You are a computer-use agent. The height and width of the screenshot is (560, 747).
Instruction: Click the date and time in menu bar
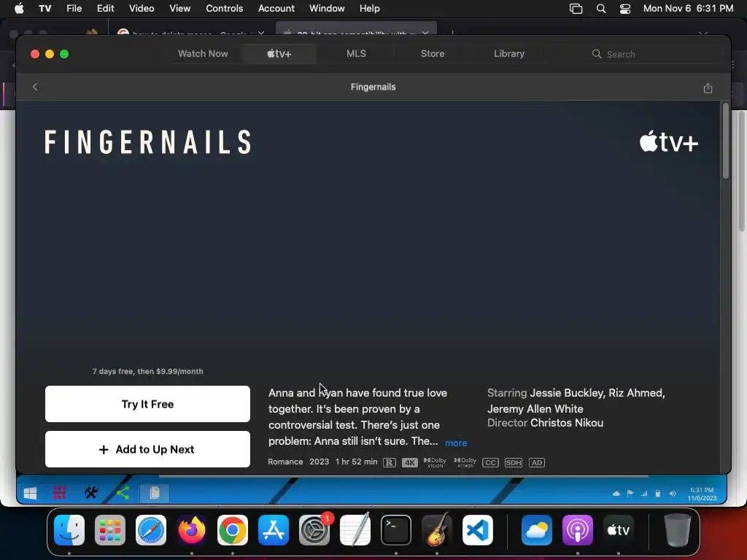click(x=688, y=9)
